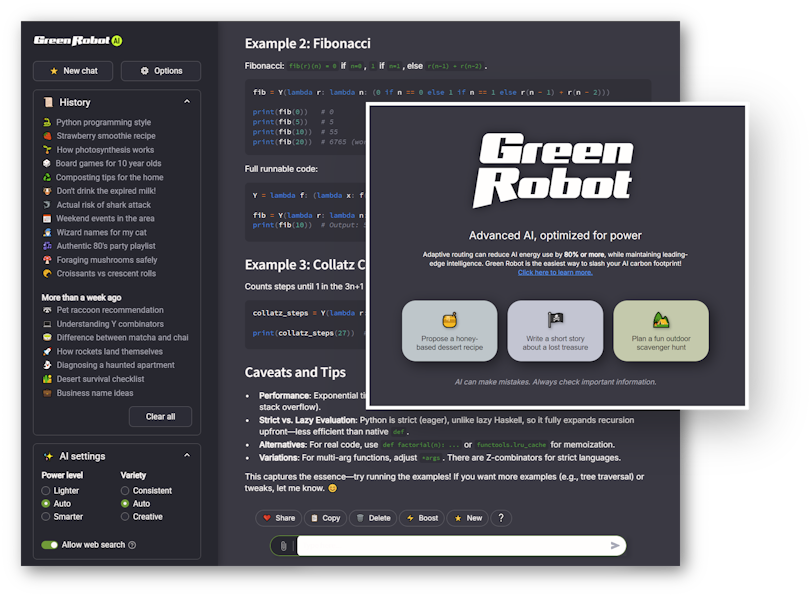
Task: Click the History book icon
Action: click(x=48, y=102)
